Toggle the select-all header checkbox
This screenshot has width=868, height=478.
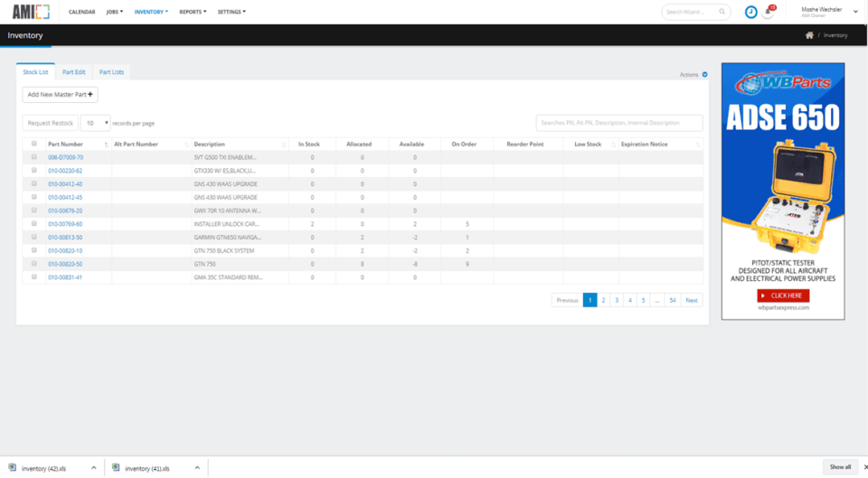(x=34, y=144)
